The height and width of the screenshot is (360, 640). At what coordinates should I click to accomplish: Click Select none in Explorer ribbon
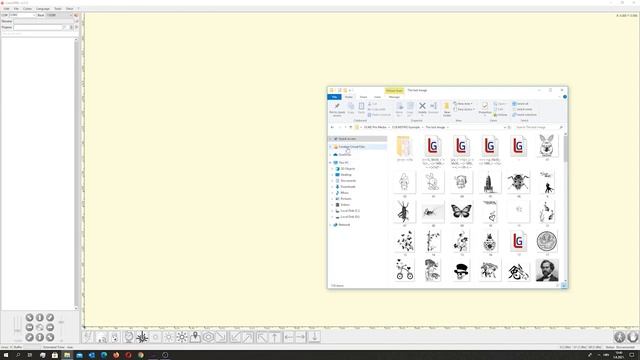point(522,109)
